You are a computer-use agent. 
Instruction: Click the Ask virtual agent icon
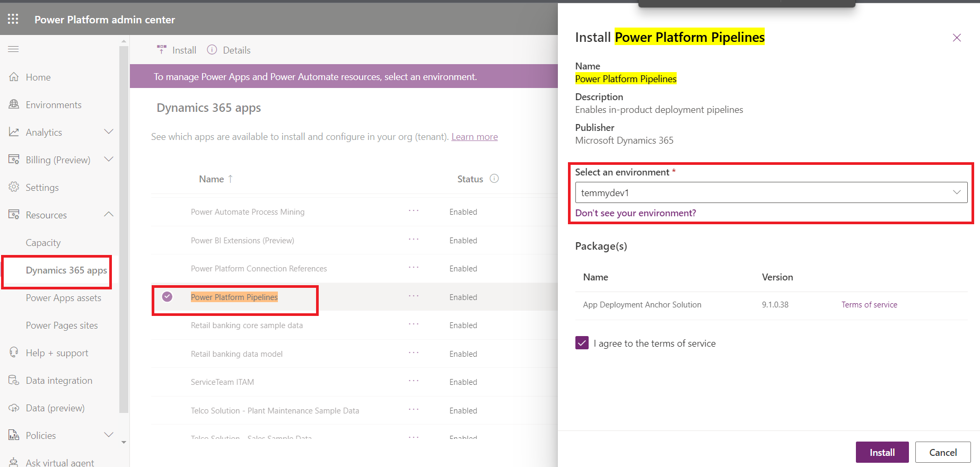(14, 462)
